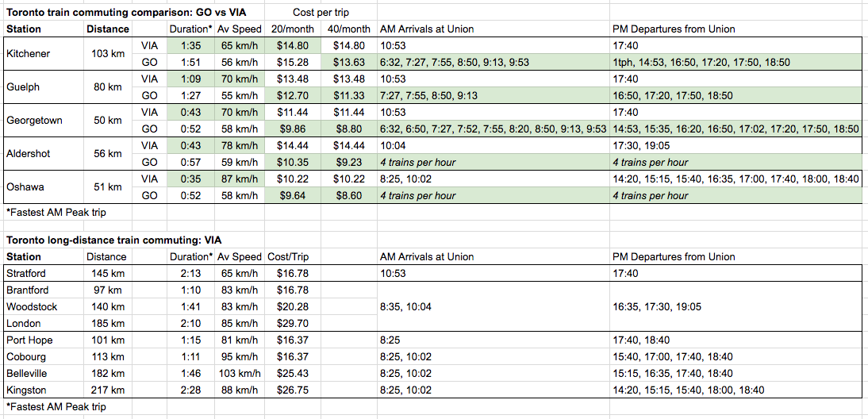Select the Stratford station cell
The width and height of the screenshot is (868, 419).
27,274
